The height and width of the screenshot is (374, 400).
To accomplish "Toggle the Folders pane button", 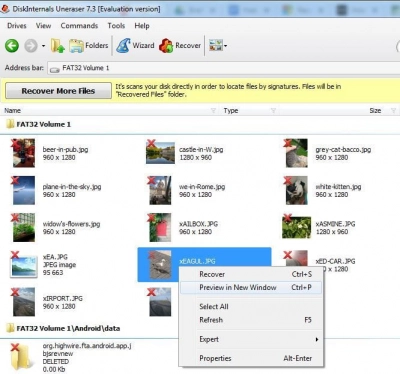I will click(89, 46).
